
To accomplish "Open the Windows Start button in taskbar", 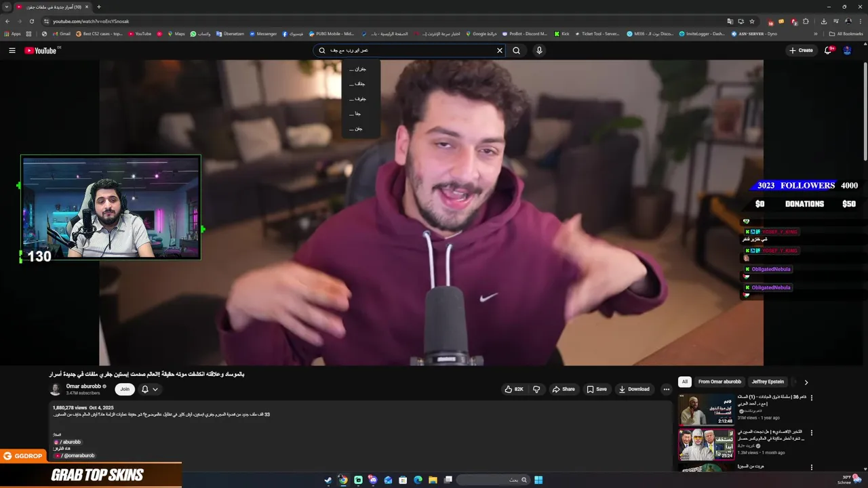I will (538, 480).
